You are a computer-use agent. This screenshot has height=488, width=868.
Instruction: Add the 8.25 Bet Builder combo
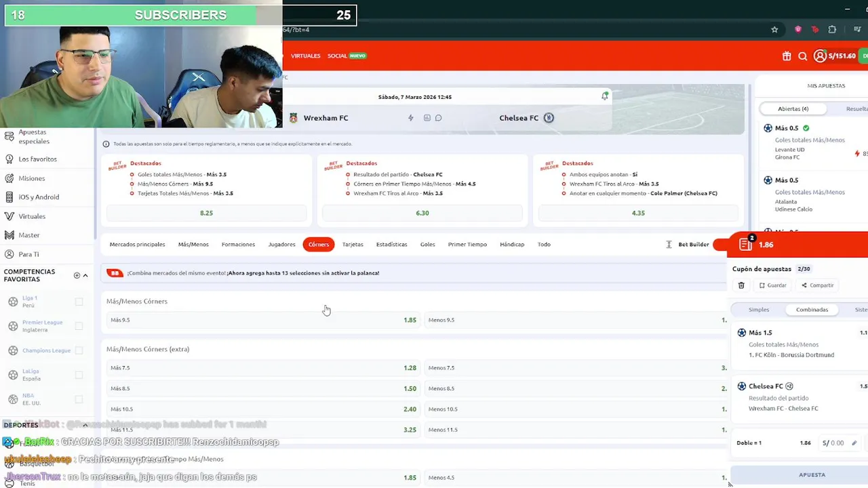206,213
